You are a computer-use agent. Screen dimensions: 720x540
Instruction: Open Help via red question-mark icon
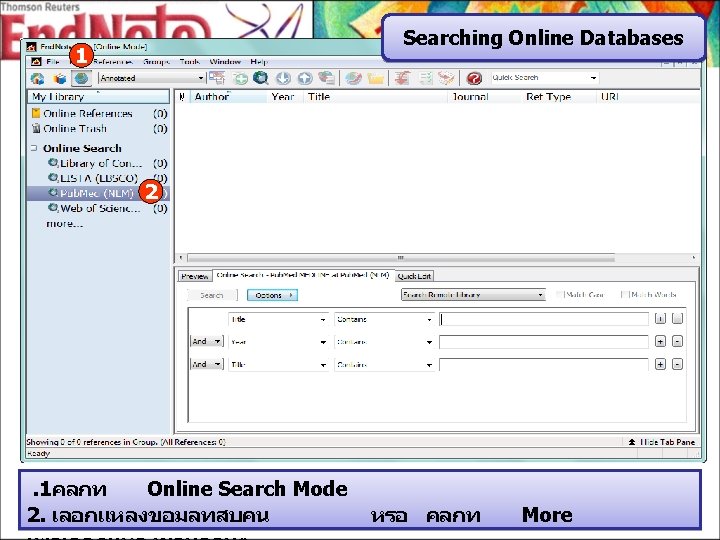pos(474,78)
